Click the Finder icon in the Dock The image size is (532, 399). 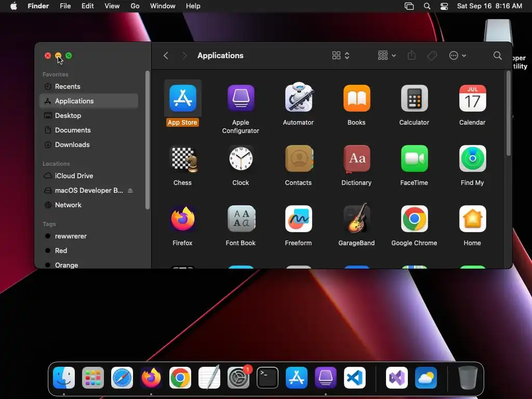tap(64, 378)
